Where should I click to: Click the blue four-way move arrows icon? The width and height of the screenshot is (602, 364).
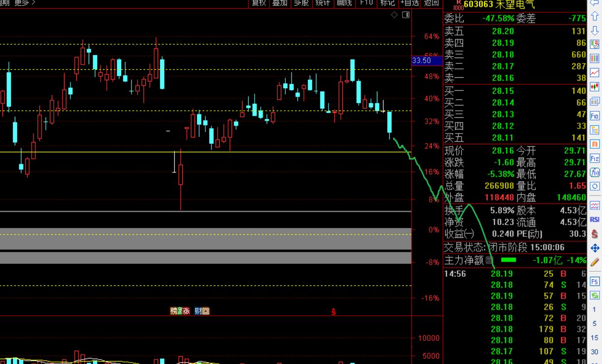[595, 248]
